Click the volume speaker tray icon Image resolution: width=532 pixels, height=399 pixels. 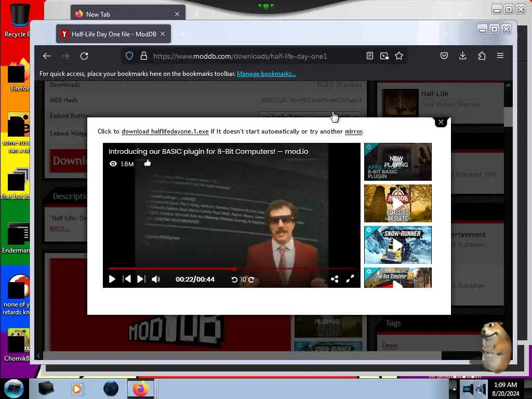(481, 389)
